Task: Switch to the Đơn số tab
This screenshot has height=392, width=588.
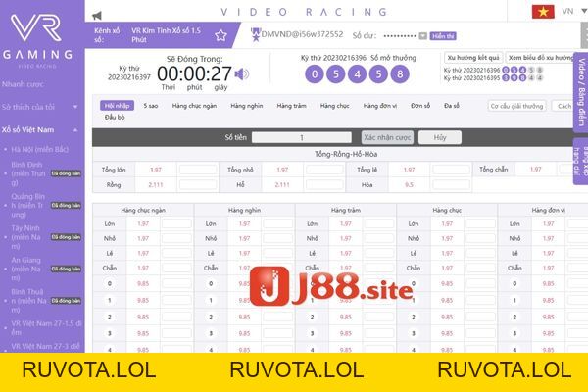Action: pos(420,106)
